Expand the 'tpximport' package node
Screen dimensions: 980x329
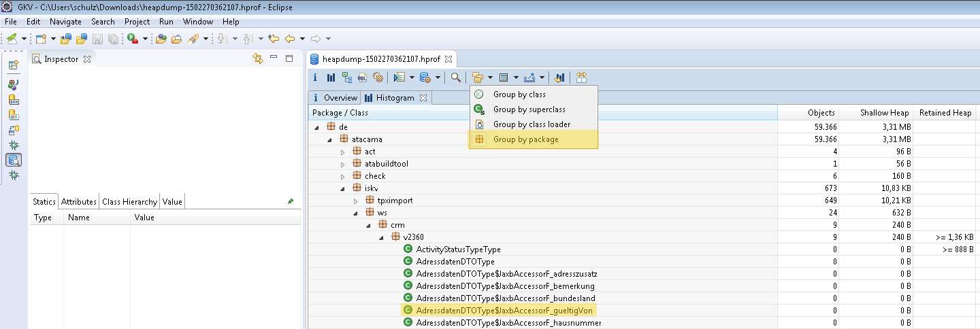pos(355,201)
